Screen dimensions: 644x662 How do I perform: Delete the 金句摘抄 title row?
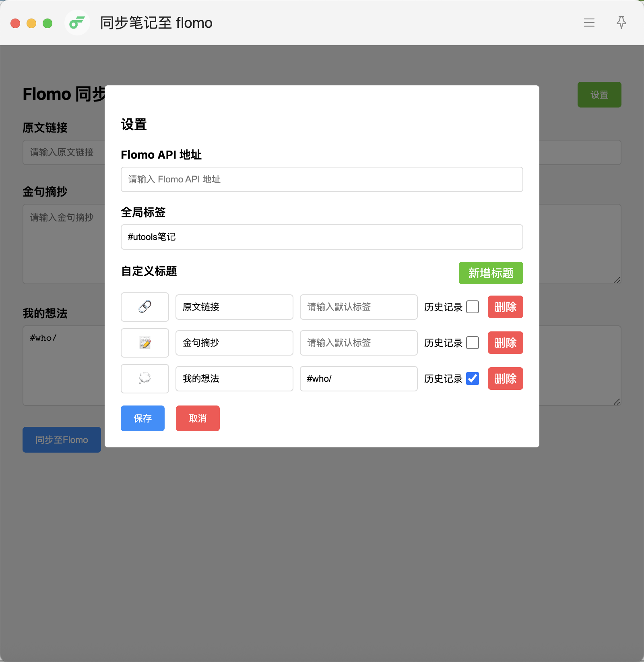tap(505, 343)
